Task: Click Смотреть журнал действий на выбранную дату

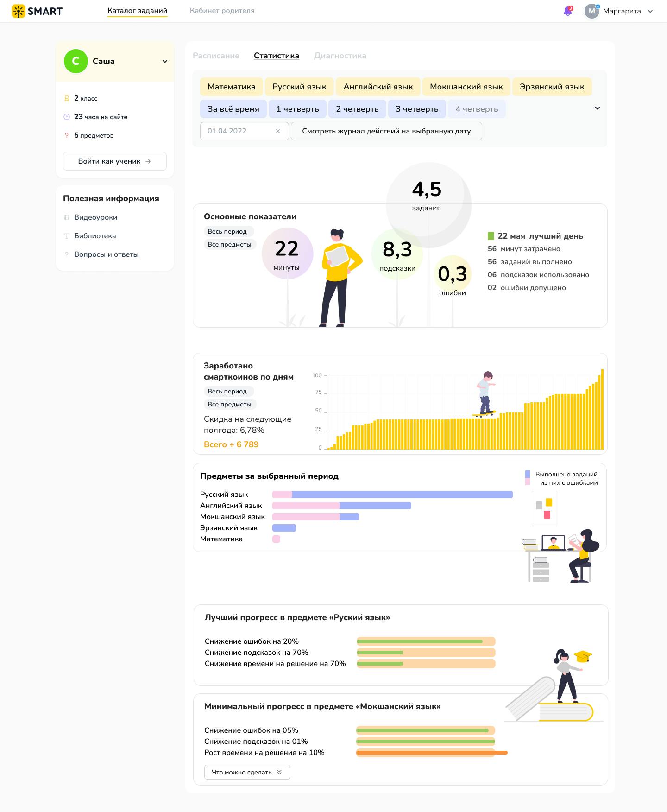Action: 386,131
